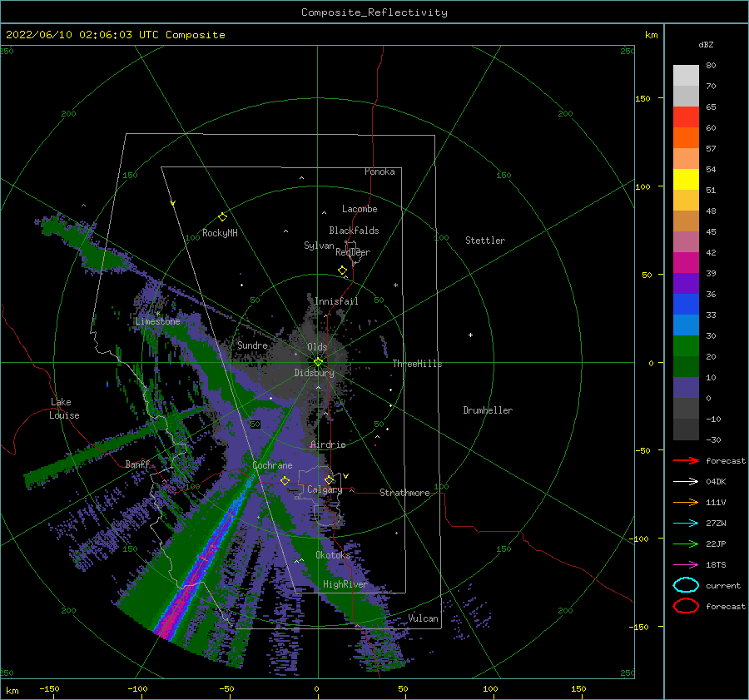Click the 'RockyMH' map label
Screen dimensions: 749x700
220,233
